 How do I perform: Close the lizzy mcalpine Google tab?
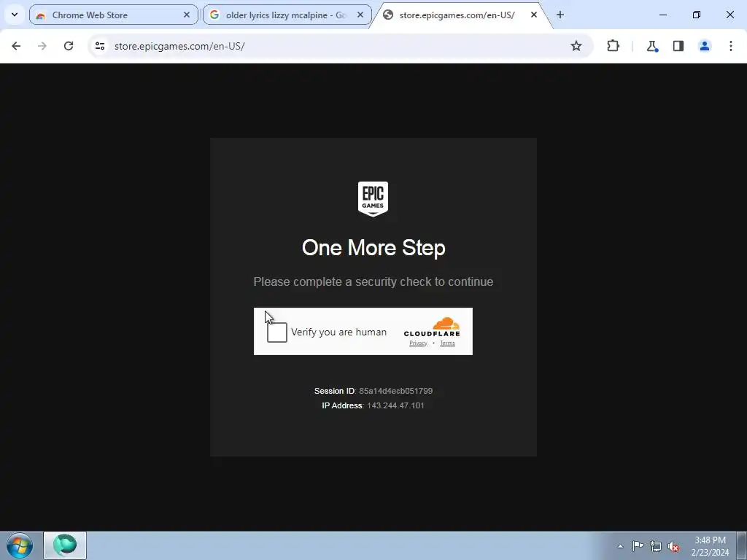360,15
